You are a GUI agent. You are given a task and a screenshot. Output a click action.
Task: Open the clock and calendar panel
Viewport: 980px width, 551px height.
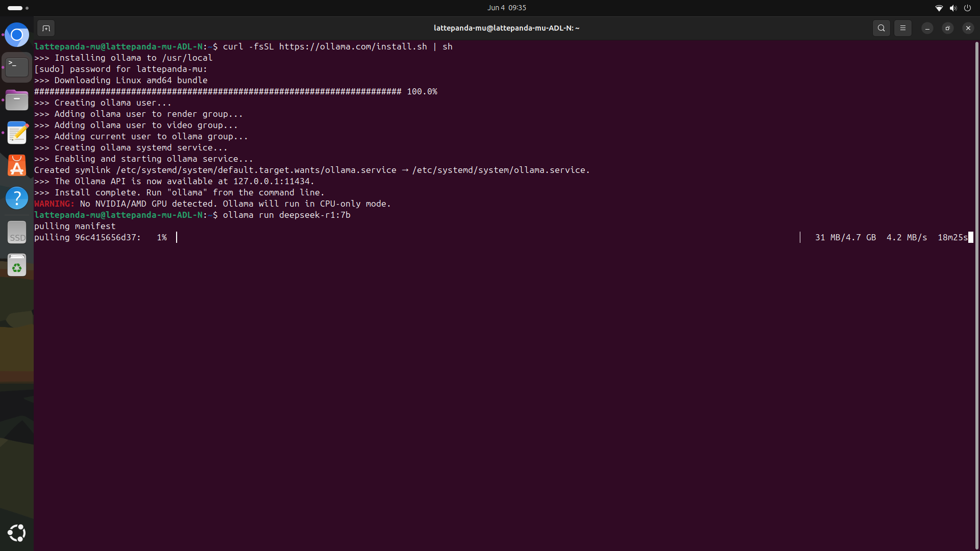[x=506, y=8]
